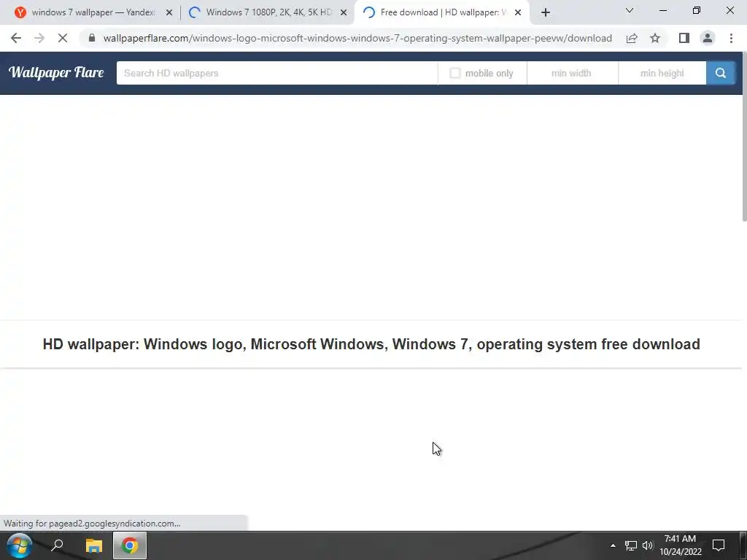Click the page vertical scrollbar thumb
The image size is (747, 560).
pos(743,136)
